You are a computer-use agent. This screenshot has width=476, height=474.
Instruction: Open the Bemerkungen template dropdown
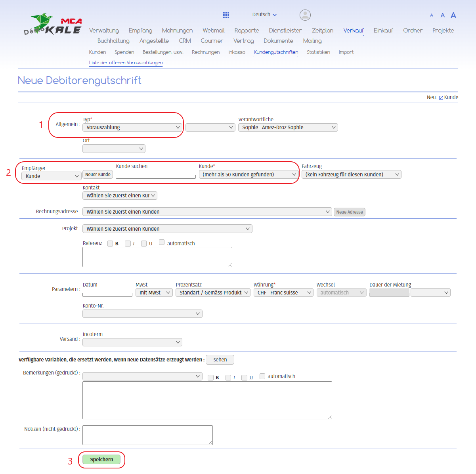click(143, 376)
